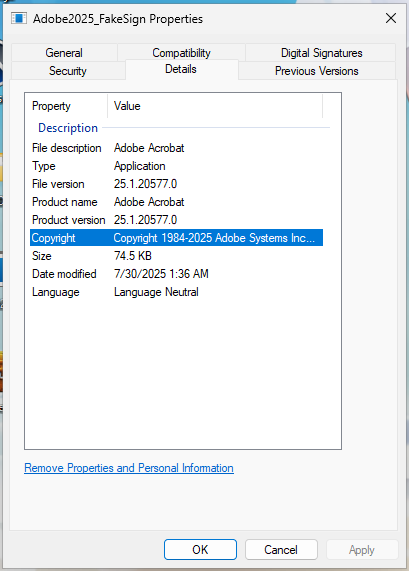Viewport: 409px width, 571px height.
Task: Switch to the General tab
Action: coord(64,53)
